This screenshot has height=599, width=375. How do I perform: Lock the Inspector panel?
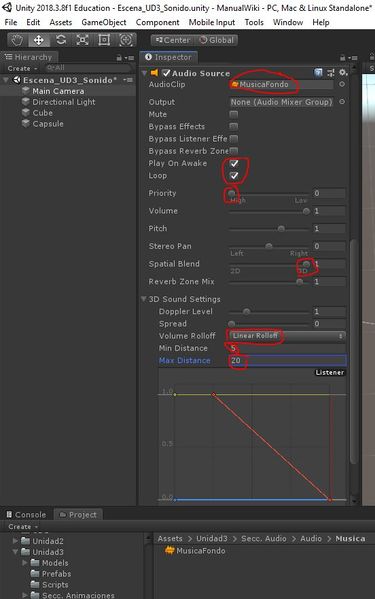pos(343,58)
